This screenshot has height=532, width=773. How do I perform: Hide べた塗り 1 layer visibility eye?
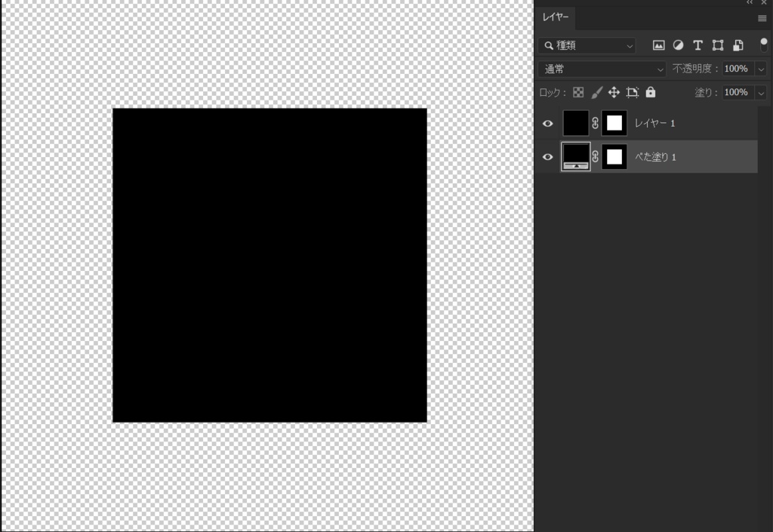click(x=548, y=157)
